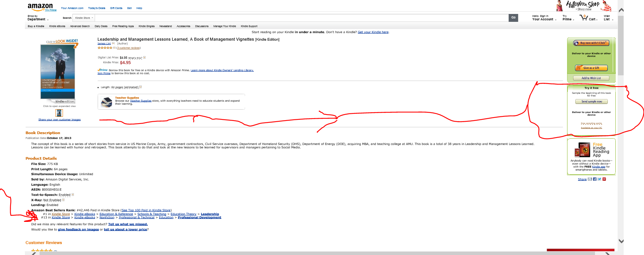The width and height of the screenshot is (644, 255).
Task: Click the Teacher Supplies books image
Action: [107, 102]
